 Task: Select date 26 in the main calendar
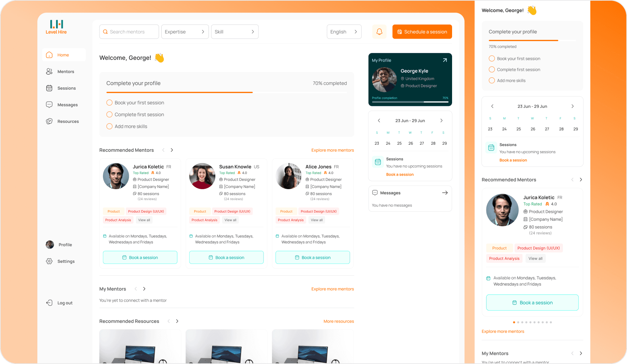(411, 143)
